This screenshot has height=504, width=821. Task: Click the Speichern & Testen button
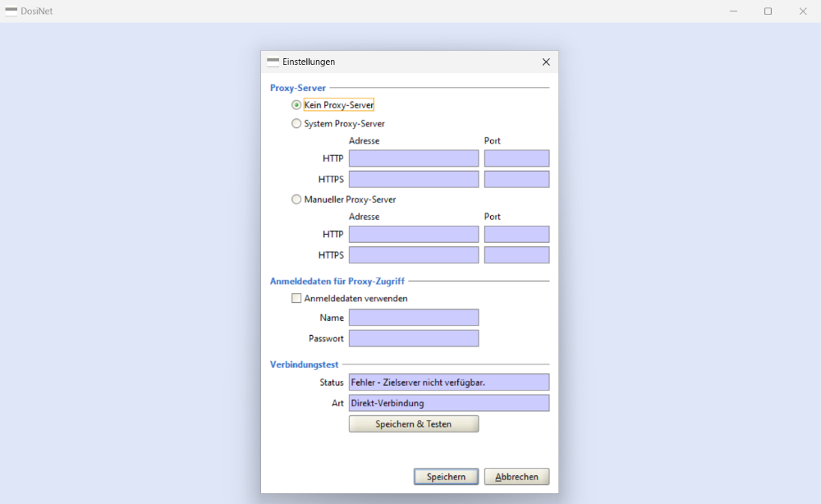click(413, 424)
